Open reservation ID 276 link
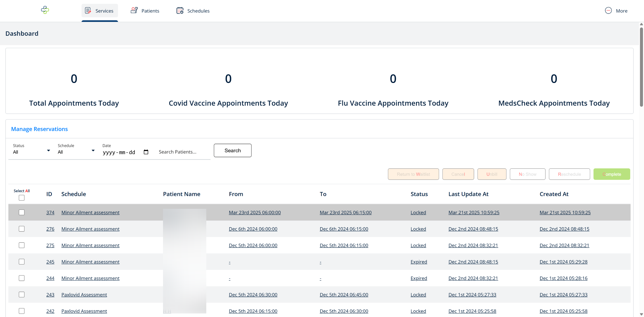The image size is (644, 317). pos(50,229)
